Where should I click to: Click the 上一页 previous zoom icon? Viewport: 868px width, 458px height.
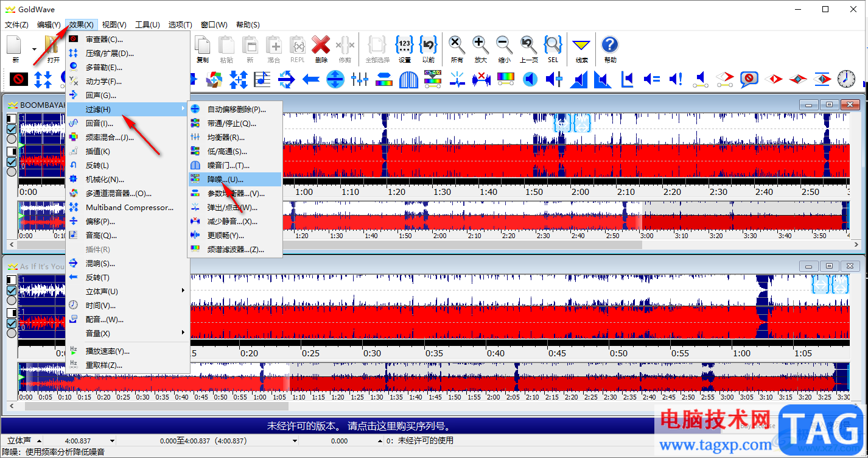coord(528,49)
